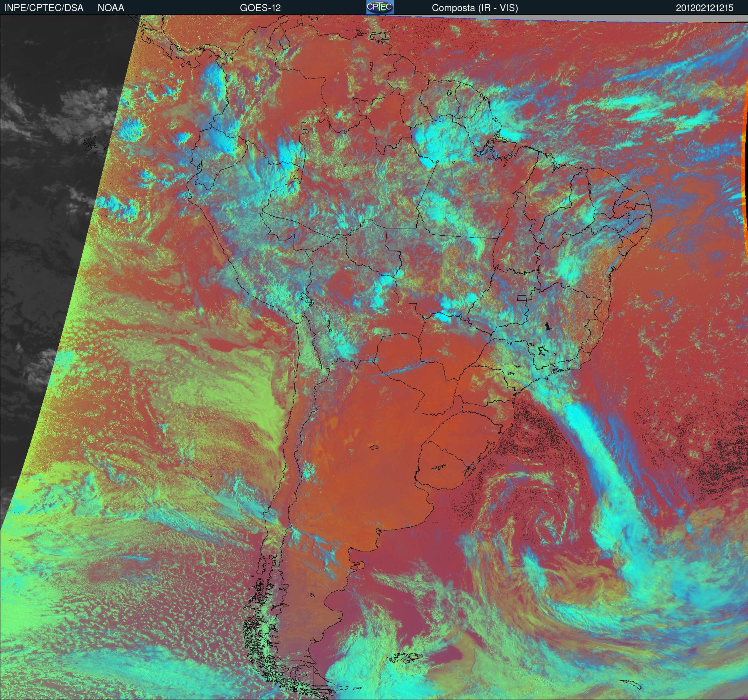The height and width of the screenshot is (700, 748).
Task: Click the 'NOAA' label in the header
Action: [111, 8]
